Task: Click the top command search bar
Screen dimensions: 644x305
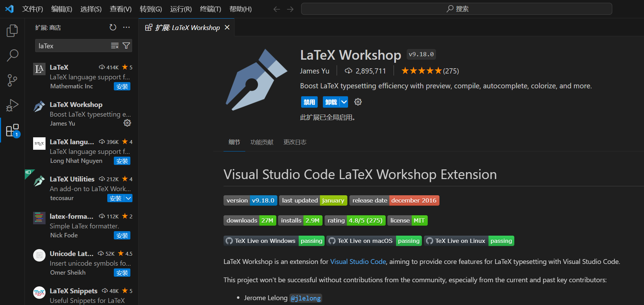Action: (x=457, y=9)
